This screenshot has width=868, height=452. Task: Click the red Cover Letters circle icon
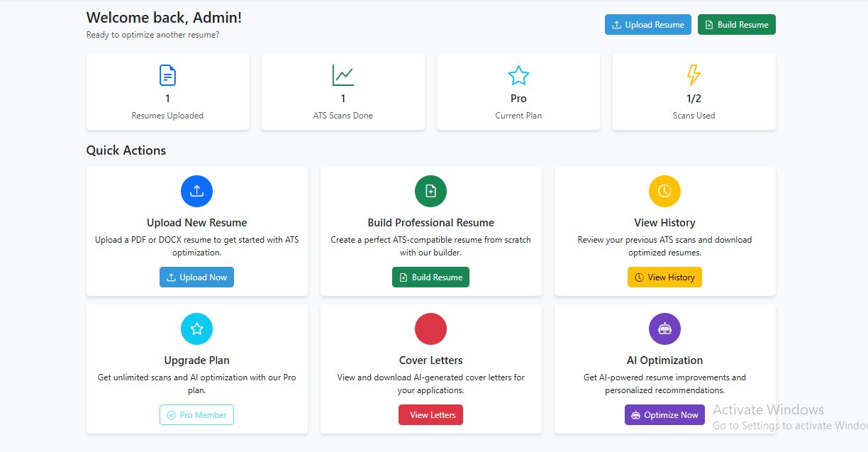point(430,329)
